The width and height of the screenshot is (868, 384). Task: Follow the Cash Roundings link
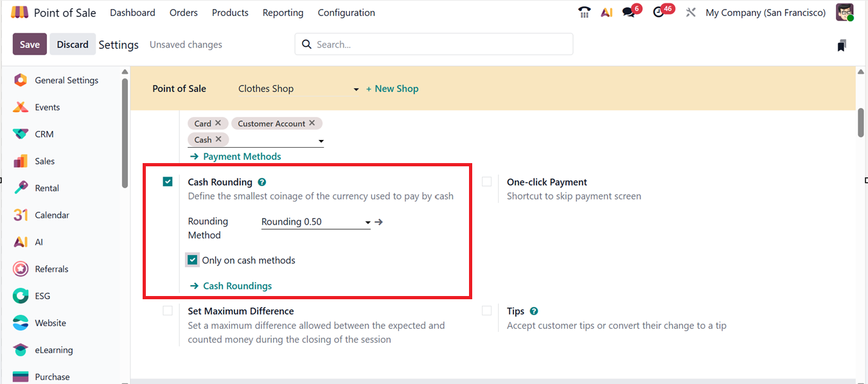click(x=237, y=286)
